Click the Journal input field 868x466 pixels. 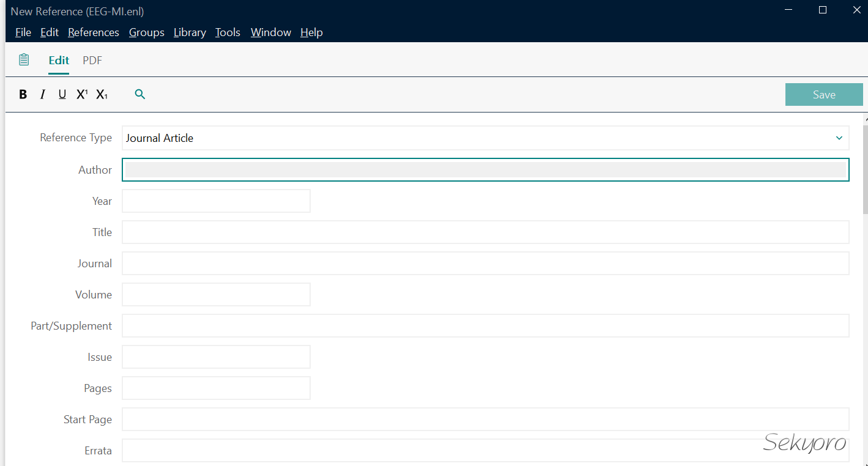(x=485, y=264)
